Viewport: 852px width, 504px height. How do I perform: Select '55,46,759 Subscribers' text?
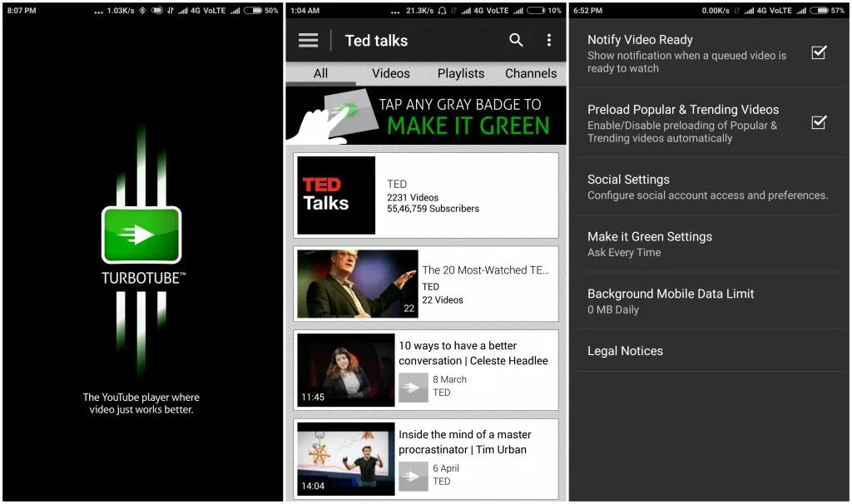(433, 209)
